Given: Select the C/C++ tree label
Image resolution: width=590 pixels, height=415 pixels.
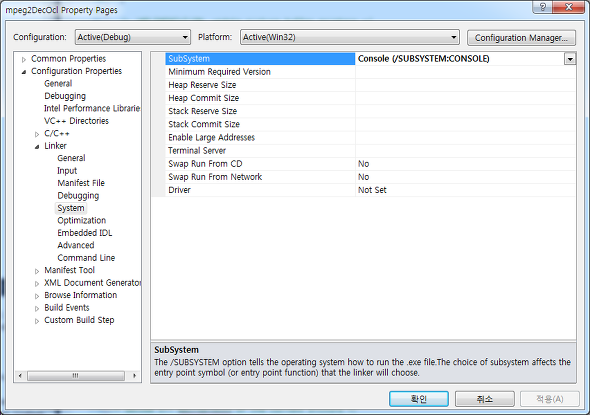Looking at the screenshot, I should 57,133.
